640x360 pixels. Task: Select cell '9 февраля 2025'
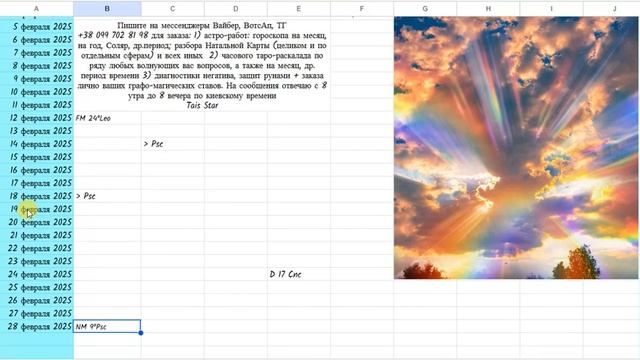click(x=37, y=79)
